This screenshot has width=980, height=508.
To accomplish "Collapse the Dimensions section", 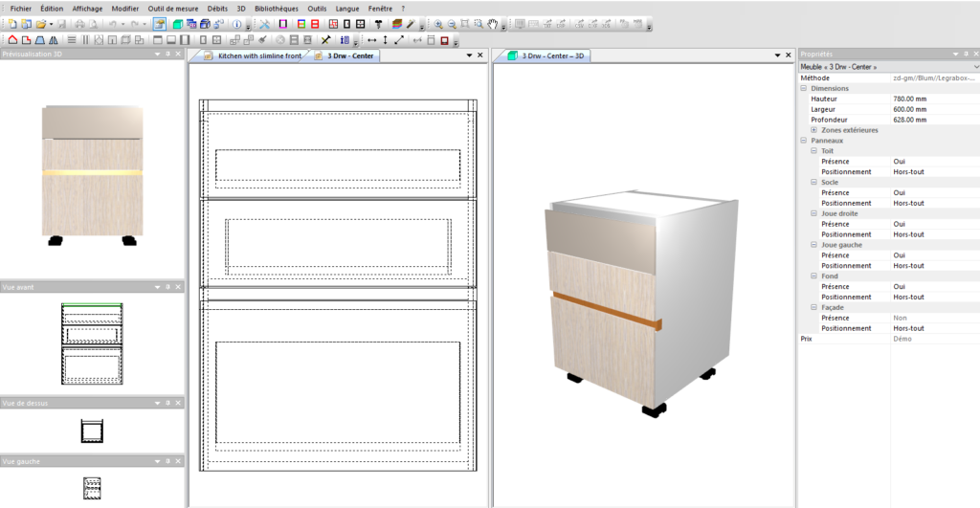I will 804,88.
